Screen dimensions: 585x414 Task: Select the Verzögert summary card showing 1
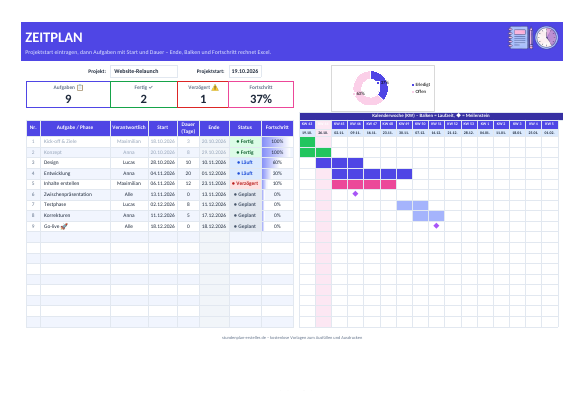[x=203, y=95]
